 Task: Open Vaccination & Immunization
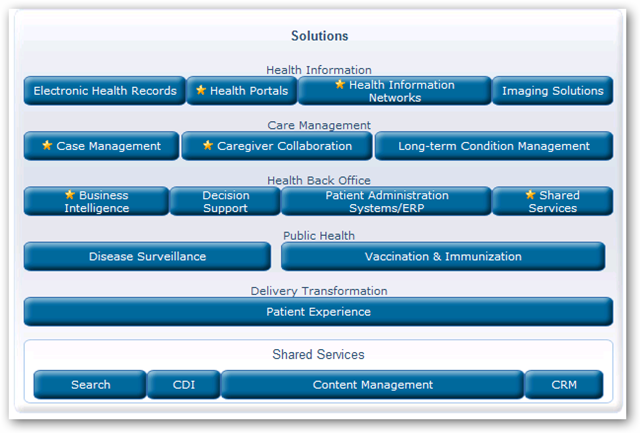point(443,256)
